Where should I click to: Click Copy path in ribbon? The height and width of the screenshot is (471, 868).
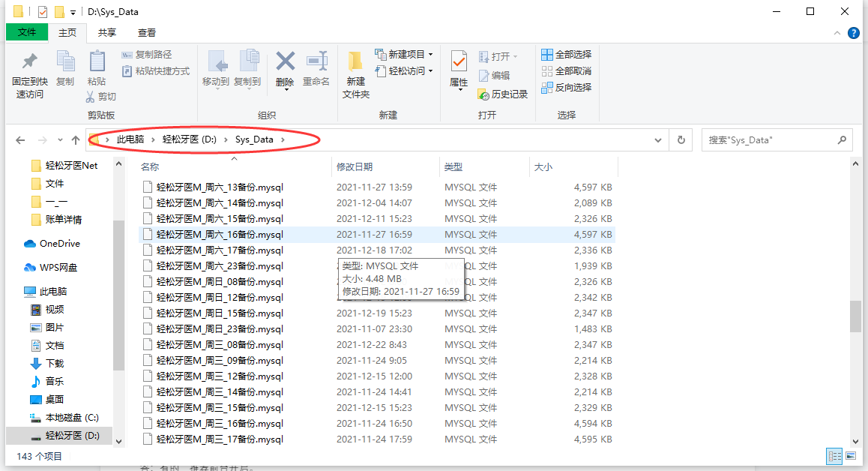pos(147,54)
